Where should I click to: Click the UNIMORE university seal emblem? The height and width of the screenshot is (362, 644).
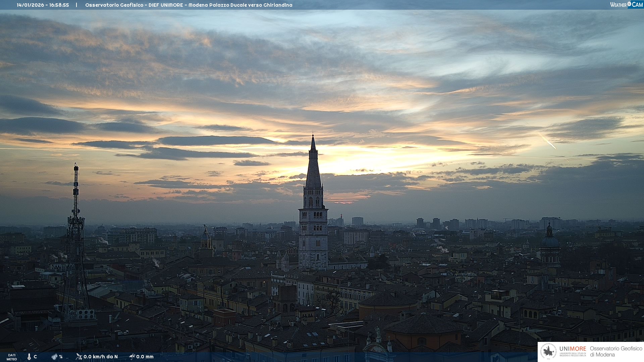coord(548,351)
